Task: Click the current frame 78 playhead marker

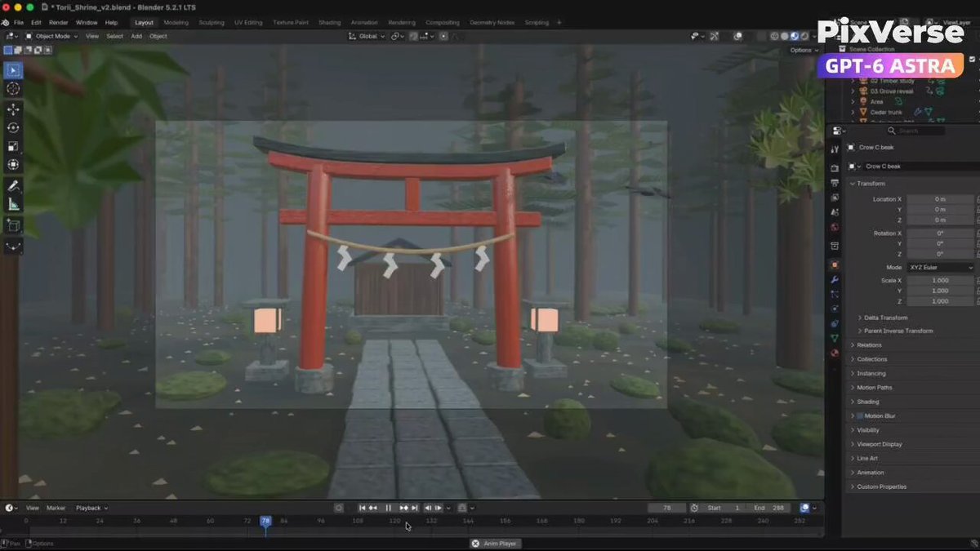Action: click(x=265, y=521)
